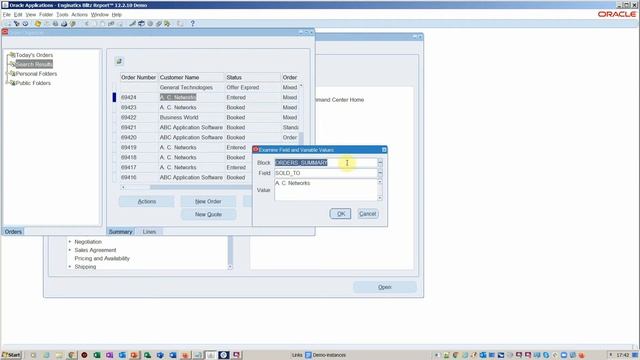Select Sales Agreement in the Navigator list
The width and height of the screenshot is (640, 360).
(95, 250)
